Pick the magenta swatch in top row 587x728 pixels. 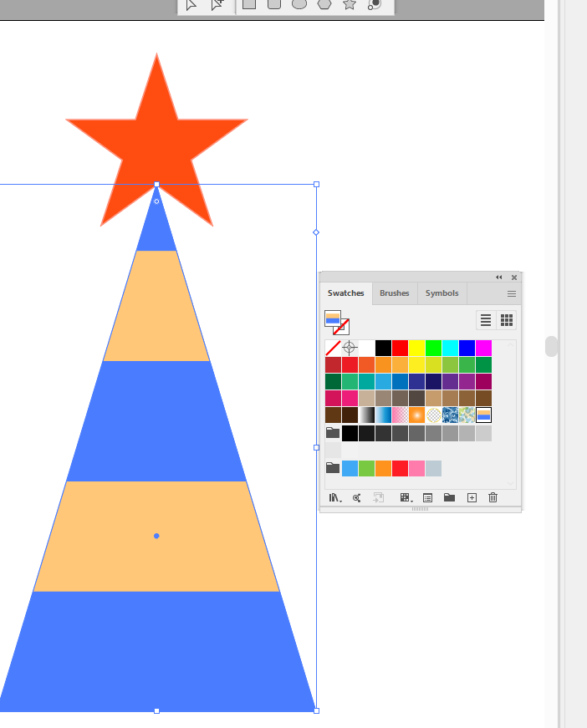[x=483, y=348]
